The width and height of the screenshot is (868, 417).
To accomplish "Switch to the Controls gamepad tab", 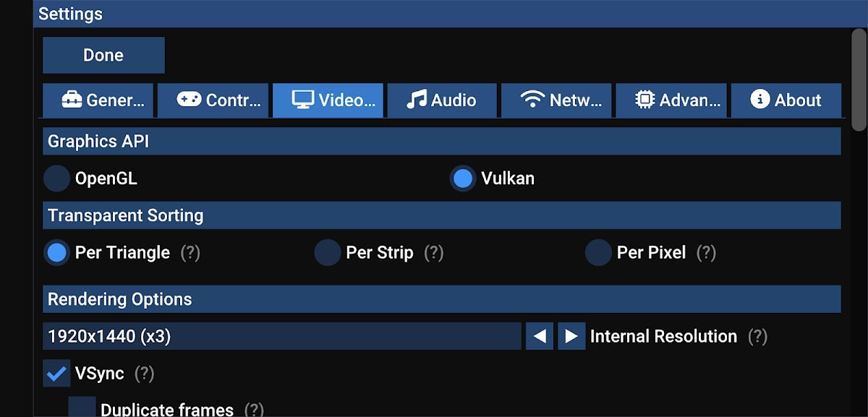I will (x=213, y=100).
